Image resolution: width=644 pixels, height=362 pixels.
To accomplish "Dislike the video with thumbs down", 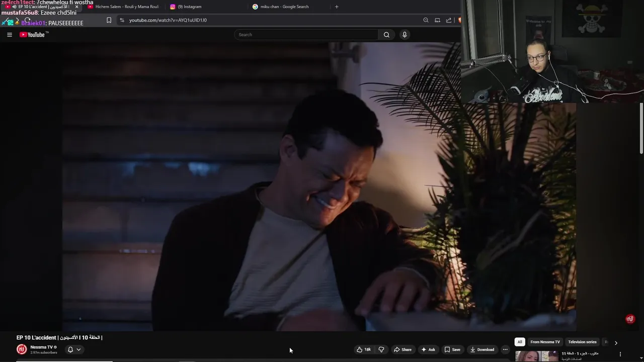I will (381, 349).
